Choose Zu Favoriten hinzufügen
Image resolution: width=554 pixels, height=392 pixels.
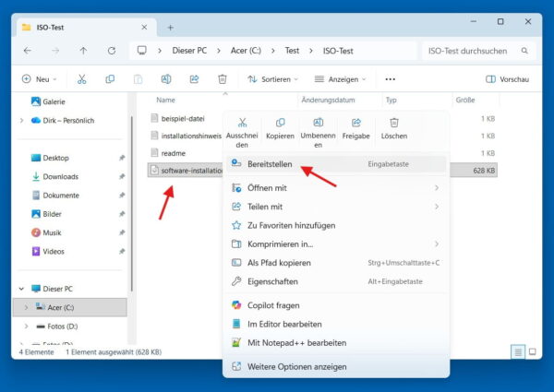(x=336, y=225)
